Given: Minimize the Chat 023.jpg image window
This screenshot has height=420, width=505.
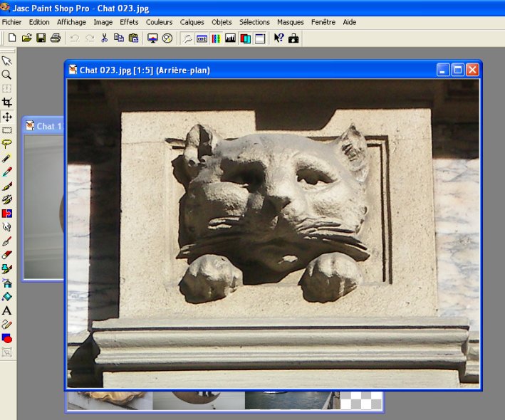Looking at the screenshot, I should coord(443,70).
